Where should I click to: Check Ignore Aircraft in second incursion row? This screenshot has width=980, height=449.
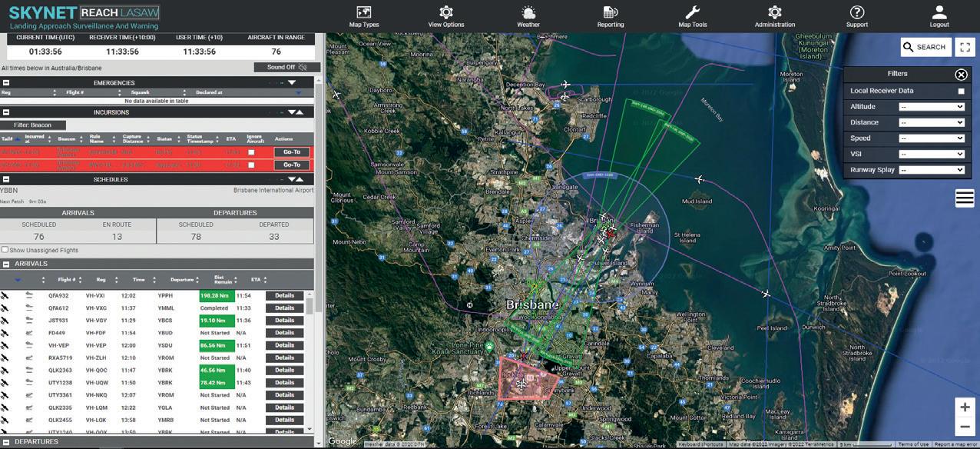251,165
